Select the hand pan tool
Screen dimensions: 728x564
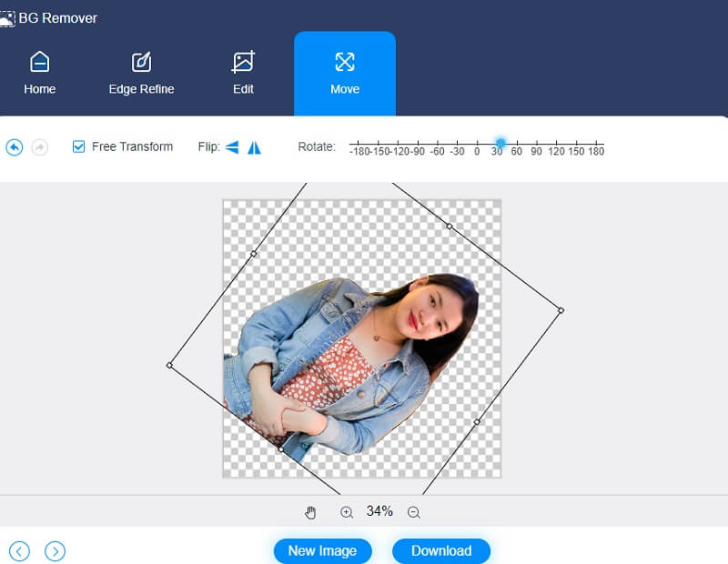point(310,512)
